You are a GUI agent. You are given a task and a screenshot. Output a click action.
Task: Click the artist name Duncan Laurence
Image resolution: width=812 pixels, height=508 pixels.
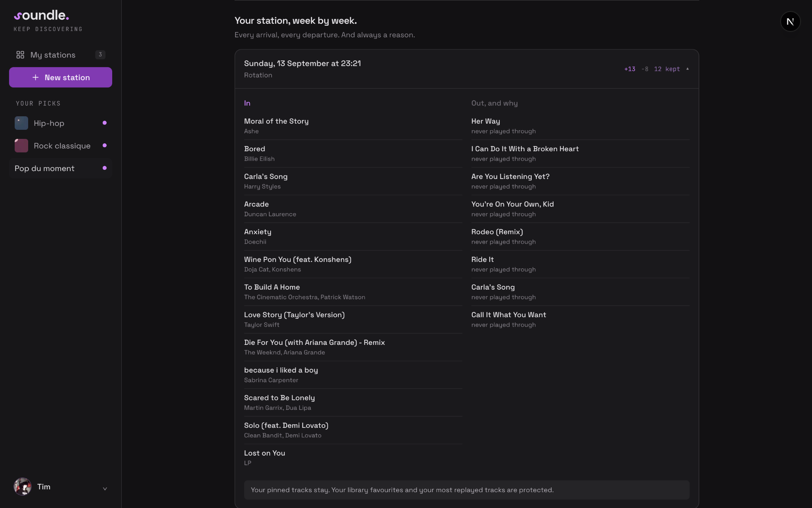(270, 214)
